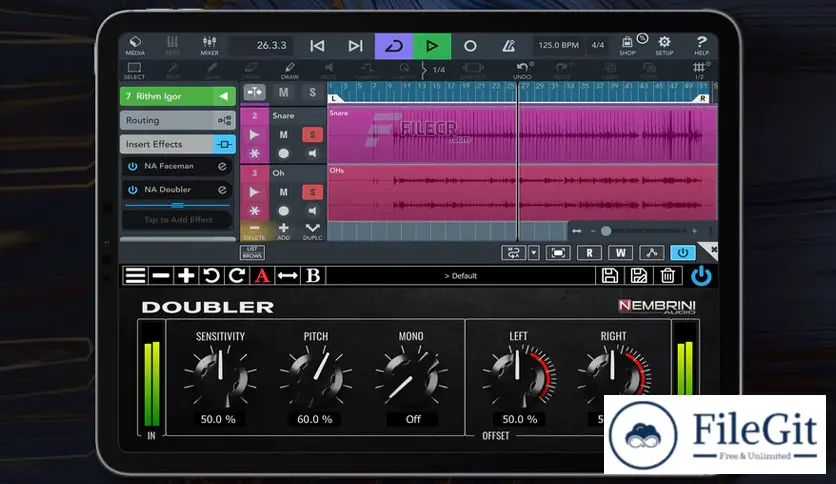Freeze the Snare track
Viewport: 836px width, 484px height.
[254, 154]
